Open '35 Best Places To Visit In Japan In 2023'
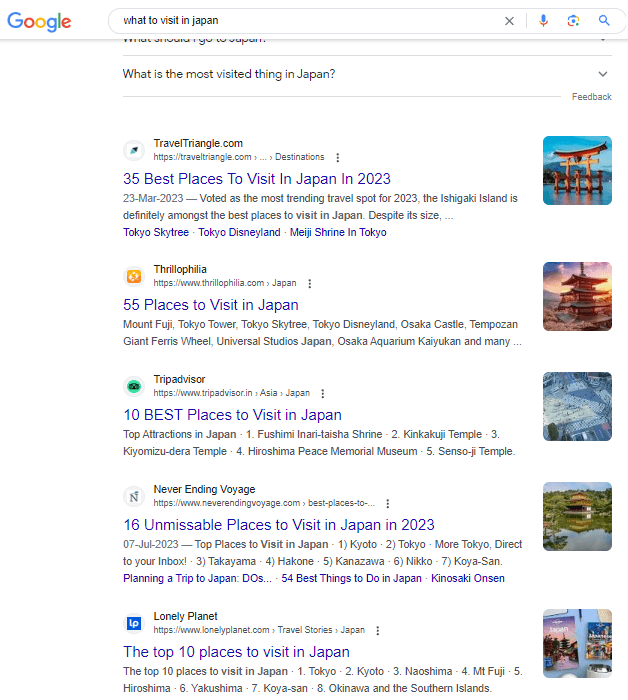The width and height of the screenshot is (628, 700). pos(257,179)
